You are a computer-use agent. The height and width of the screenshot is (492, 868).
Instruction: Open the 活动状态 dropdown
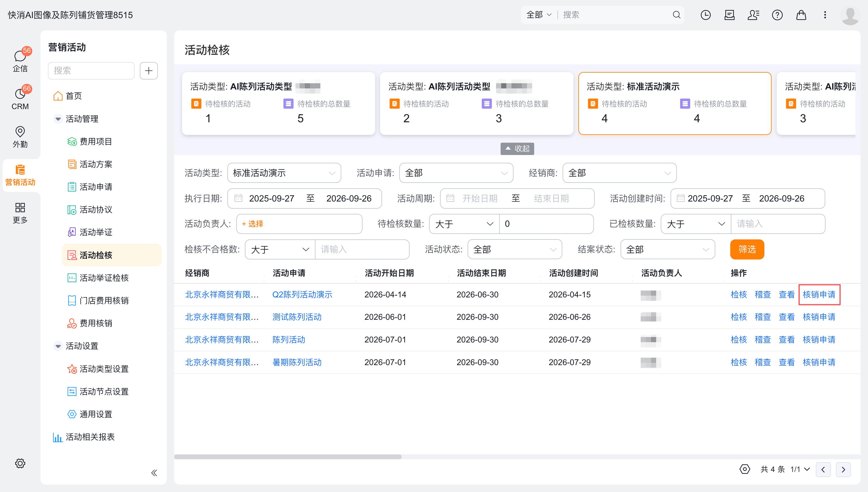[x=515, y=249]
